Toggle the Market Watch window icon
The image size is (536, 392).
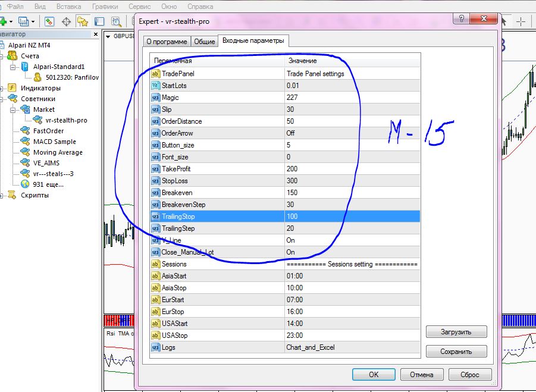pos(49,22)
